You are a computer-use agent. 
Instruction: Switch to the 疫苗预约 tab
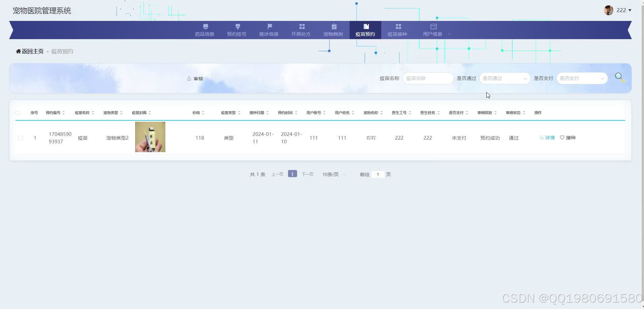pyautogui.click(x=365, y=30)
